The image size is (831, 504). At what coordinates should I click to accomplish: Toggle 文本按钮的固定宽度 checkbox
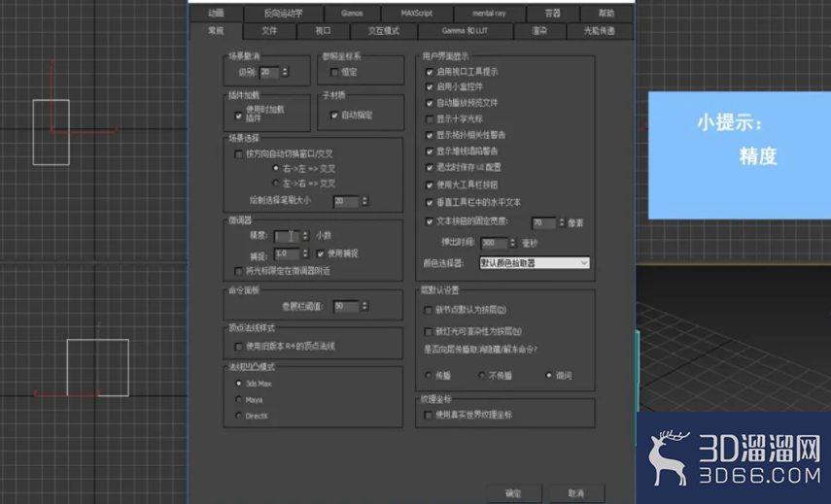click(430, 221)
